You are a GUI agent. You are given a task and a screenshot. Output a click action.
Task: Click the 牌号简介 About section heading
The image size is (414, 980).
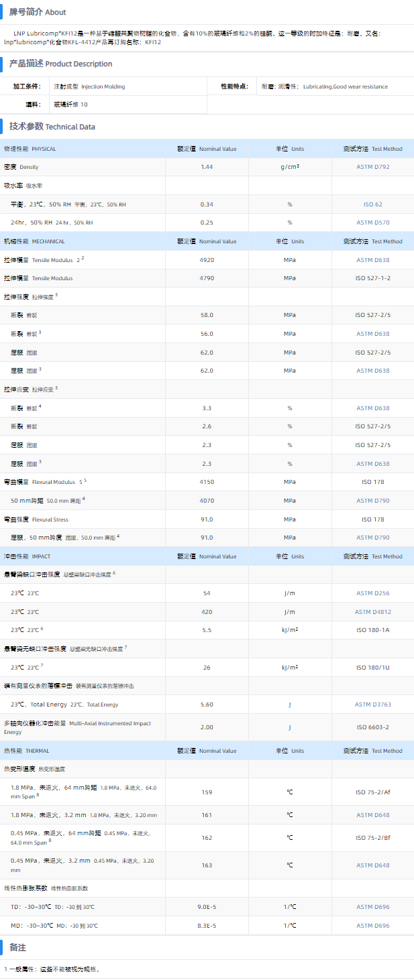point(38,12)
